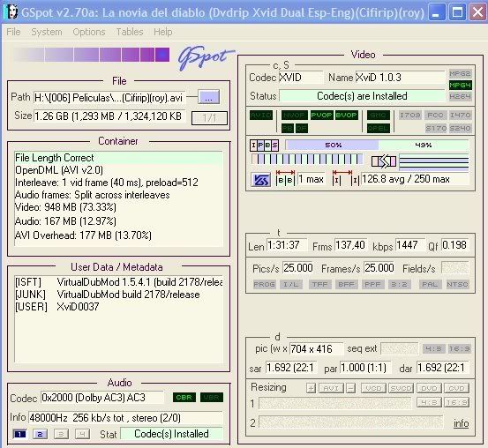Click the S240 colorimetry indicator
This screenshot has height=448, width=488.
point(461,128)
